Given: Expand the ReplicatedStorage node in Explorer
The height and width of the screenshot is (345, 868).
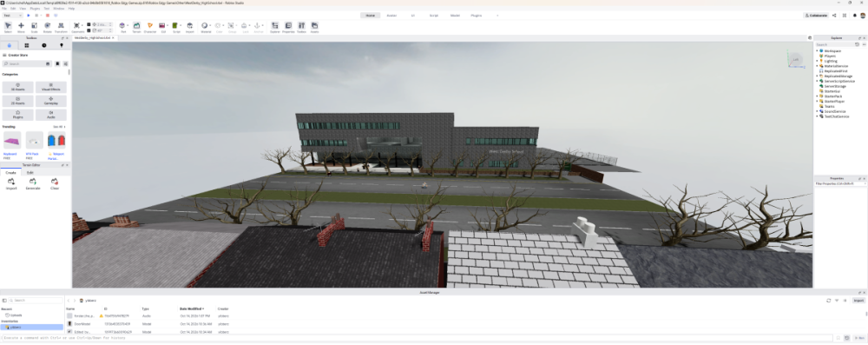Looking at the screenshot, I should click(x=817, y=76).
